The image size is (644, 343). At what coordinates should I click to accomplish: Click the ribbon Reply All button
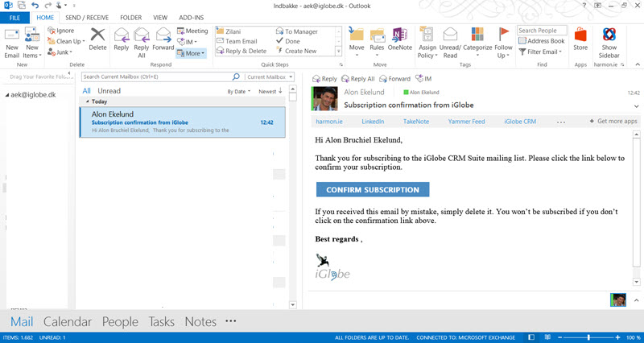[x=142, y=43]
